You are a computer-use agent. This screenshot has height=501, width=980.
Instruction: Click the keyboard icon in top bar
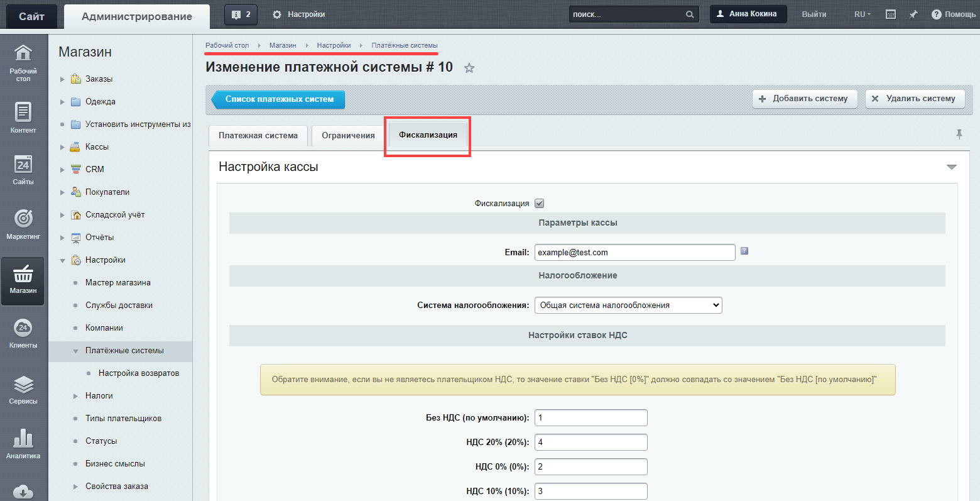click(x=891, y=14)
